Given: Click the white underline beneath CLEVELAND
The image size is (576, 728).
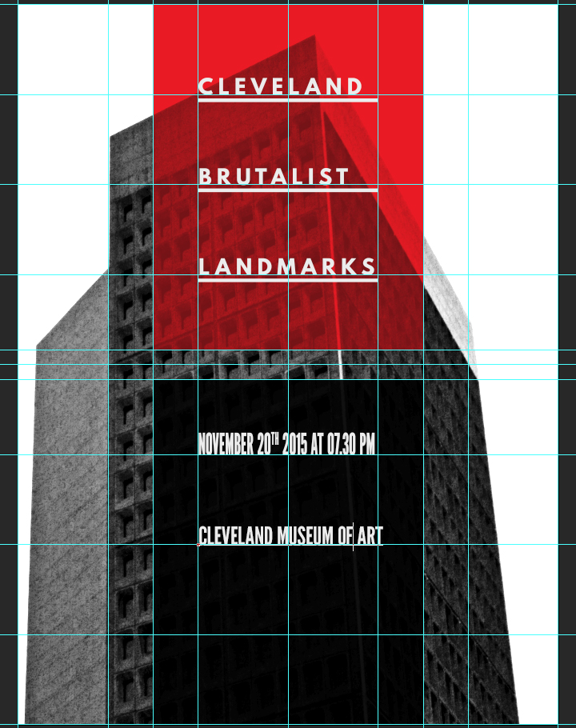Looking at the screenshot, I should 288,100.
